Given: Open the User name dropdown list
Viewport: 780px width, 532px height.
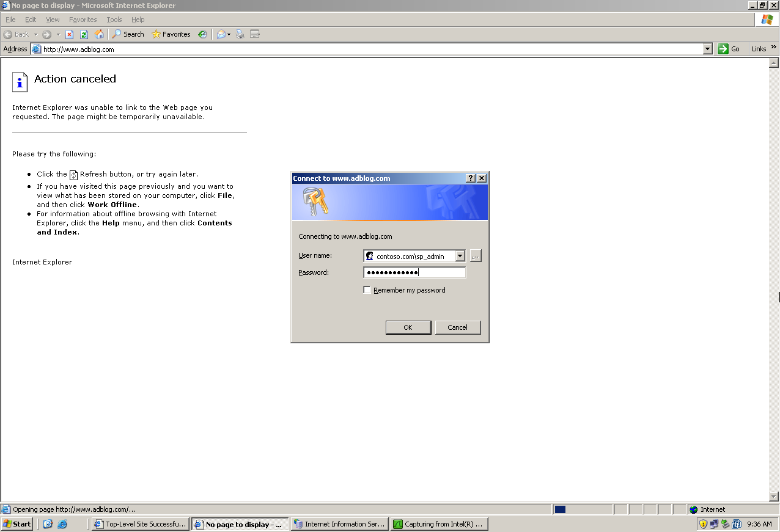Looking at the screenshot, I should 460,255.
